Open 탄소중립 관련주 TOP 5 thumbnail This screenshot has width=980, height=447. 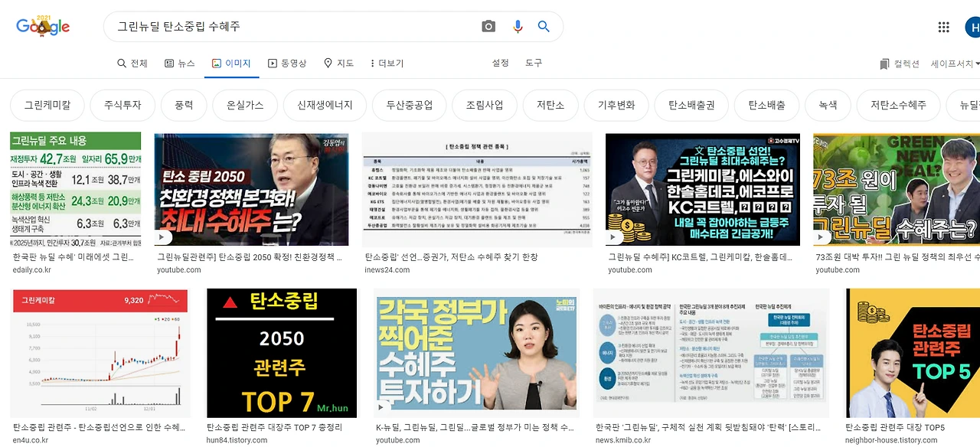(913, 353)
